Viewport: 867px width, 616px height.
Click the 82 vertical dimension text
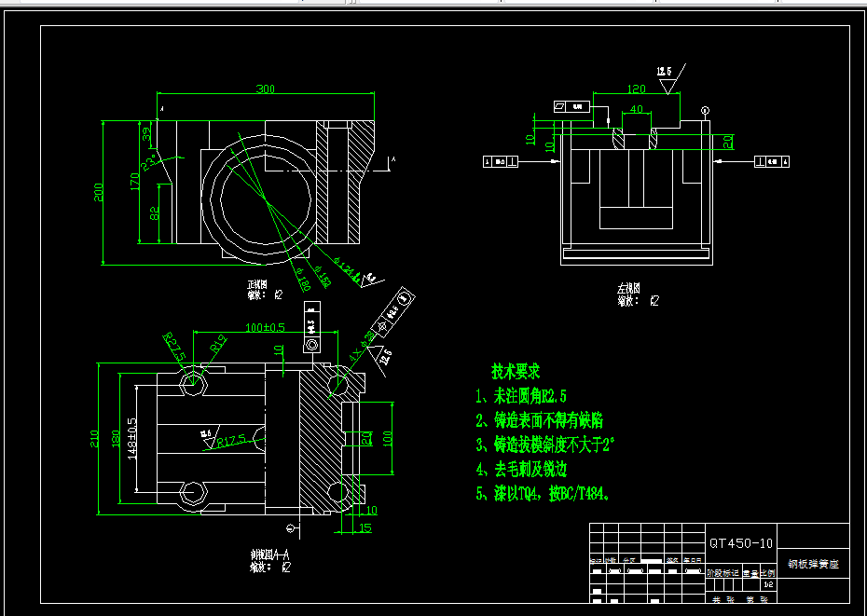point(155,213)
